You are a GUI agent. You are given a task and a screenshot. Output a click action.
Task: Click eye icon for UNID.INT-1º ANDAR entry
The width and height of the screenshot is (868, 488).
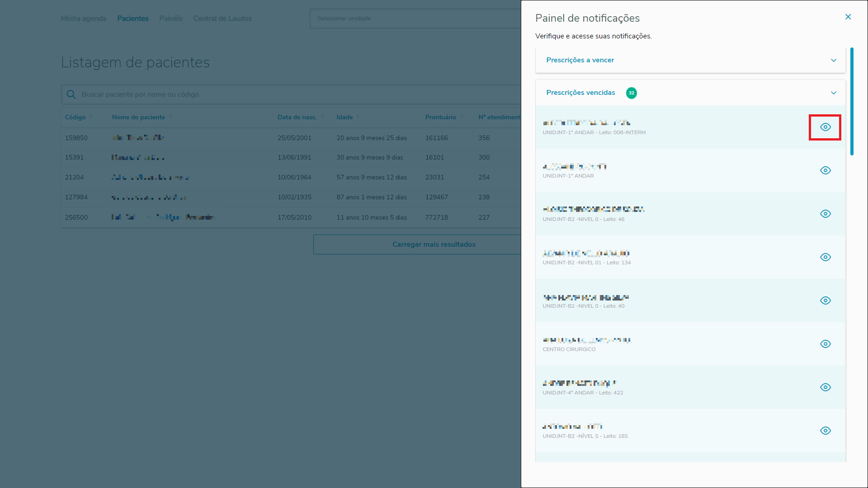coord(825,170)
